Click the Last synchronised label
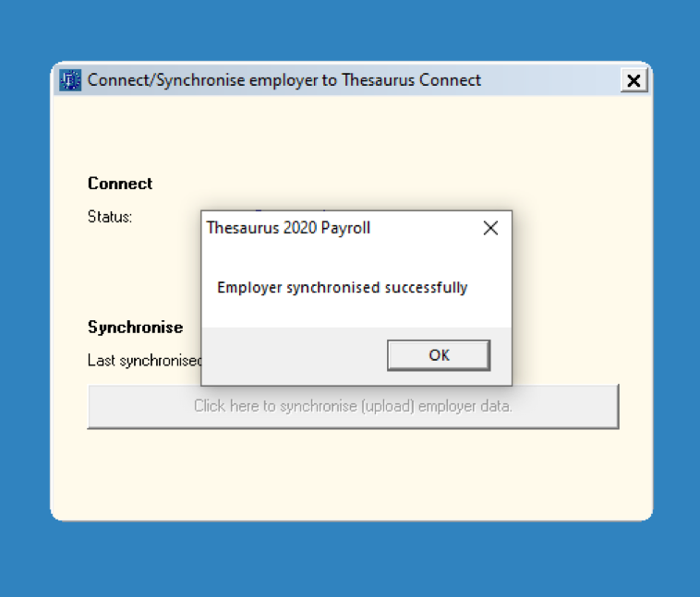 pyautogui.click(x=145, y=361)
